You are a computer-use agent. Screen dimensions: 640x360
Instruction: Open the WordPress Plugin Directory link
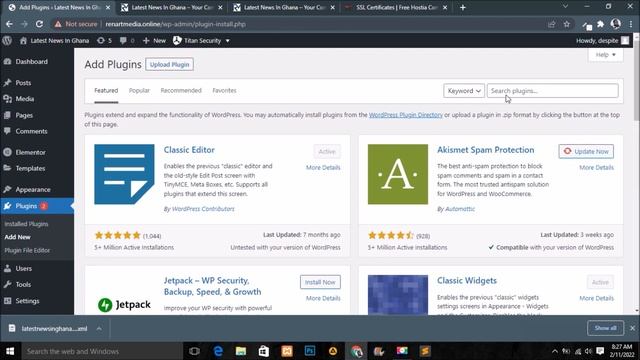pyautogui.click(x=406, y=115)
